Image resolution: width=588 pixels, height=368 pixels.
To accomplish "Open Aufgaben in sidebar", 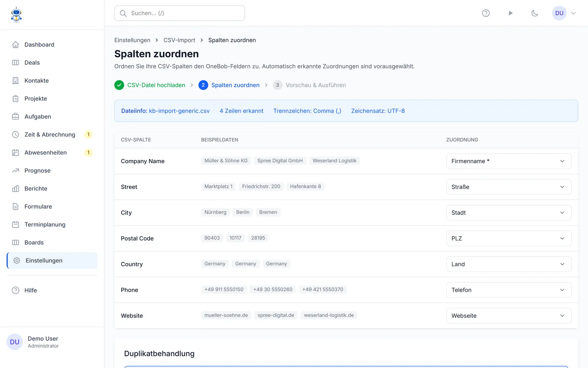I will tap(52, 117).
